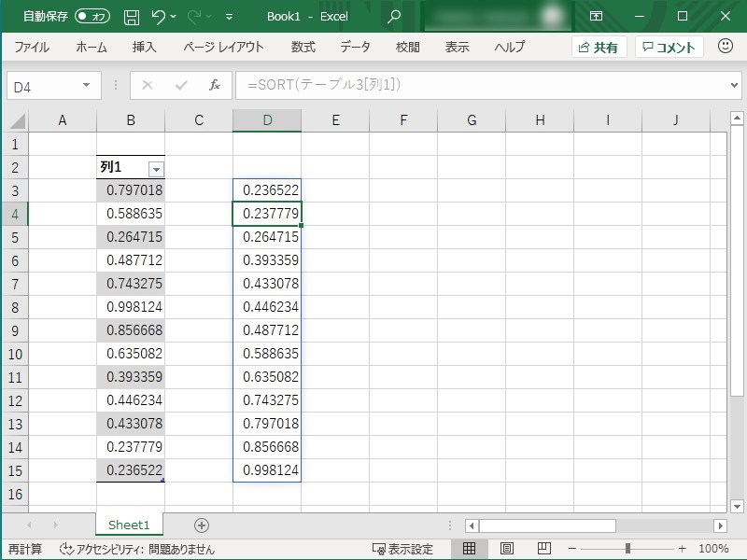This screenshot has width=747, height=560.
Task: Click the Insert Function fx icon
Action: click(215, 86)
